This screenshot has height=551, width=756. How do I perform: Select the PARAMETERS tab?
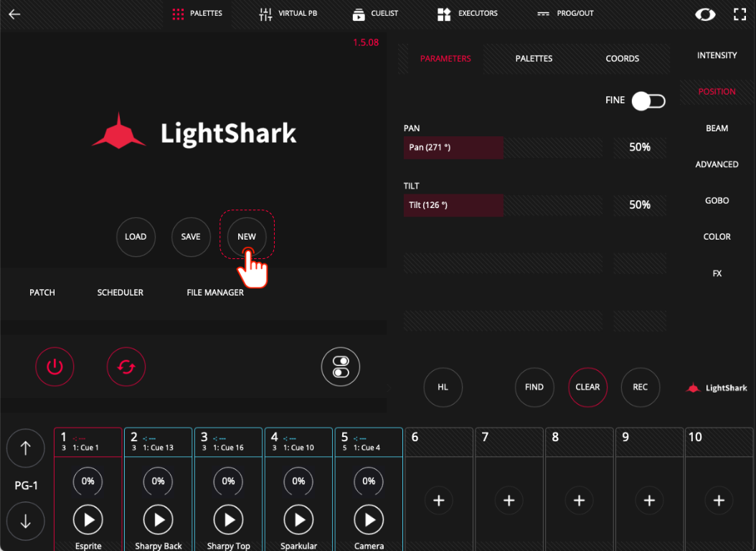click(445, 58)
